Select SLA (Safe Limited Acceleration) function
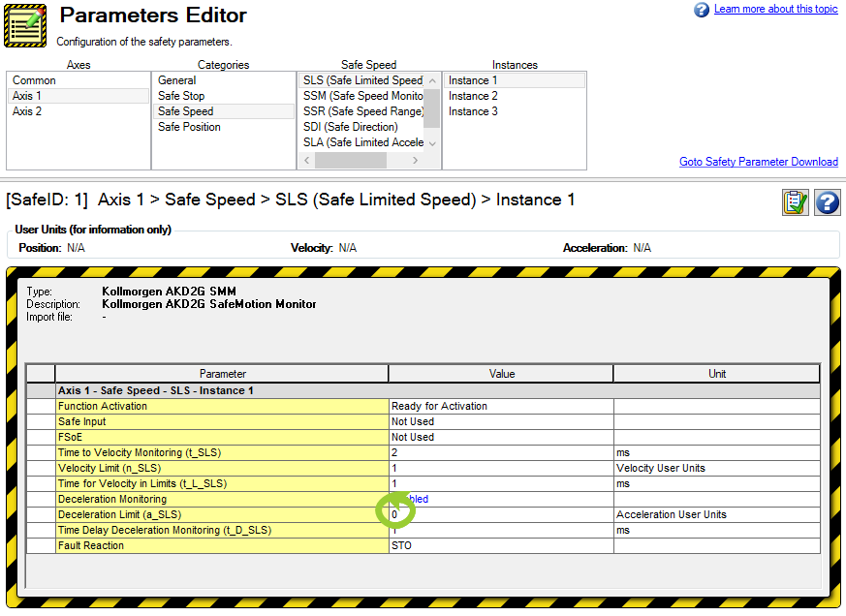Screen dimensions: 846x616 [361, 142]
